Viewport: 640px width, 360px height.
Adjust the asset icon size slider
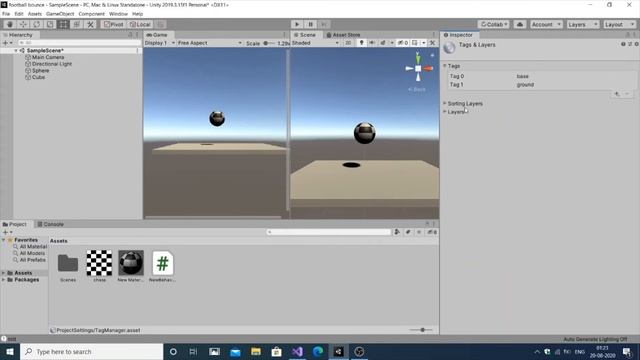422,330
